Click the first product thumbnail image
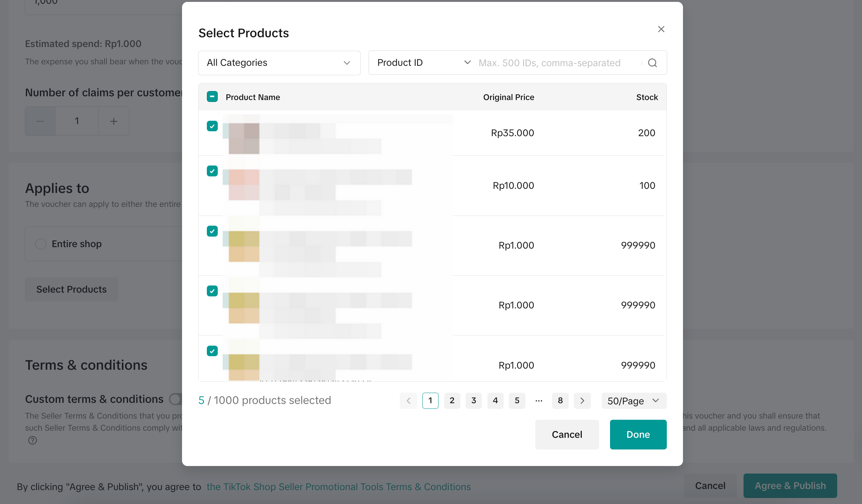 pyautogui.click(x=244, y=138)
